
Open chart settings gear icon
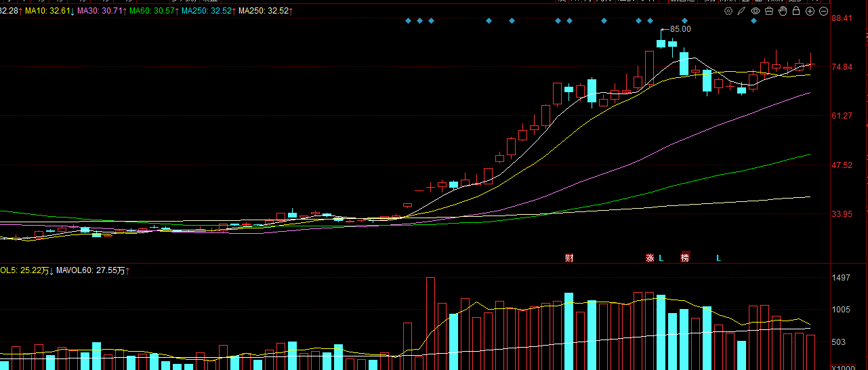(728, 11)
